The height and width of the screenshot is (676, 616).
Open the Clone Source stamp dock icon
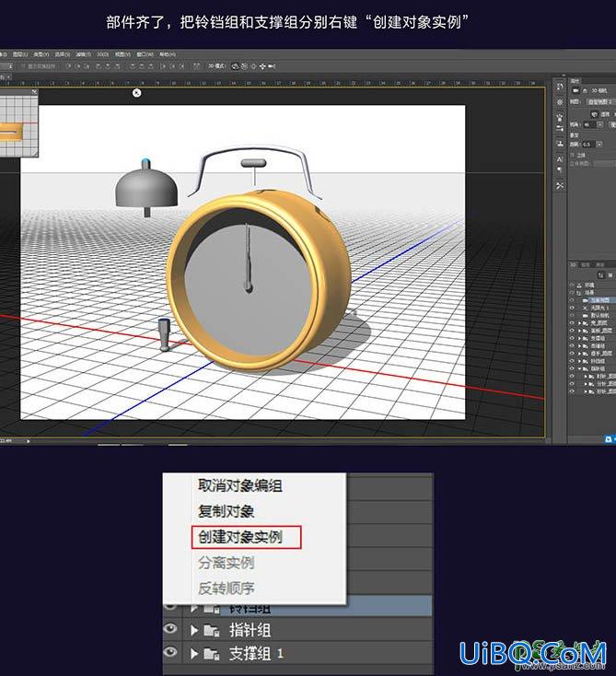click(560, 144)
